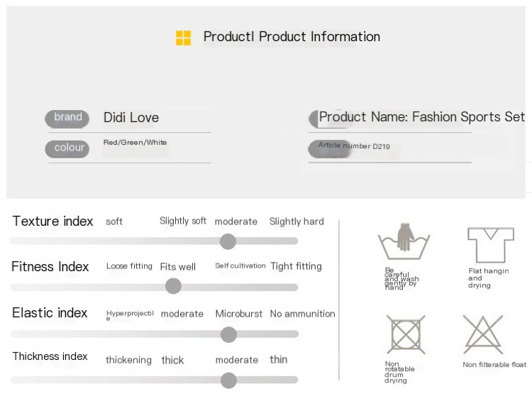The width and height of the screenshot is (532, 399).
Task: Click the Fitness Index slider knob
Action: click(173, 286)
